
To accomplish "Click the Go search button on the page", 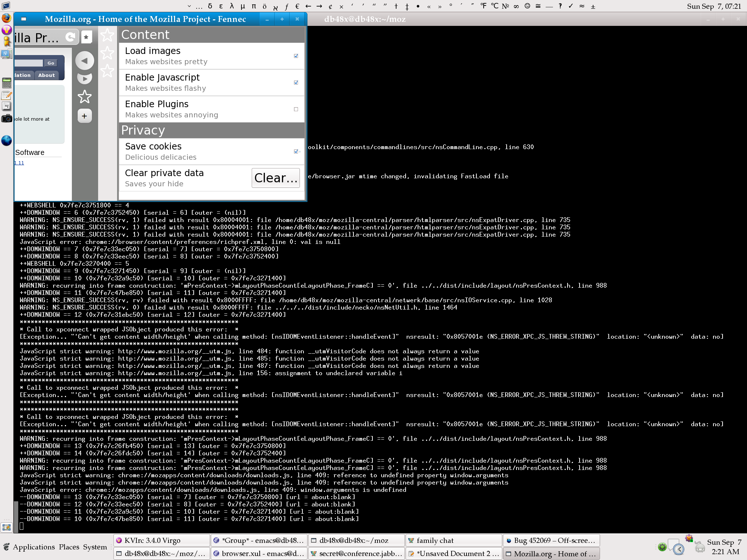I will pos(51,63).
